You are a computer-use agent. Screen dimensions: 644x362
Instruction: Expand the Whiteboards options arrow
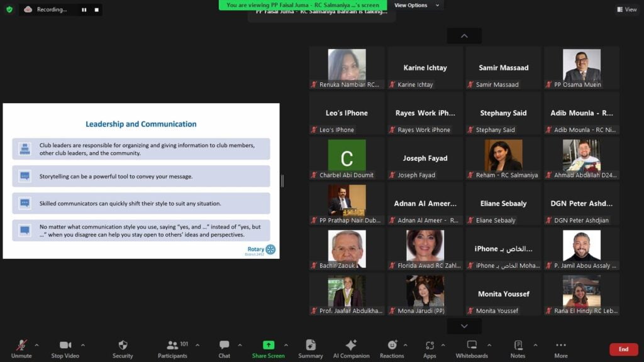pos(489,345)
